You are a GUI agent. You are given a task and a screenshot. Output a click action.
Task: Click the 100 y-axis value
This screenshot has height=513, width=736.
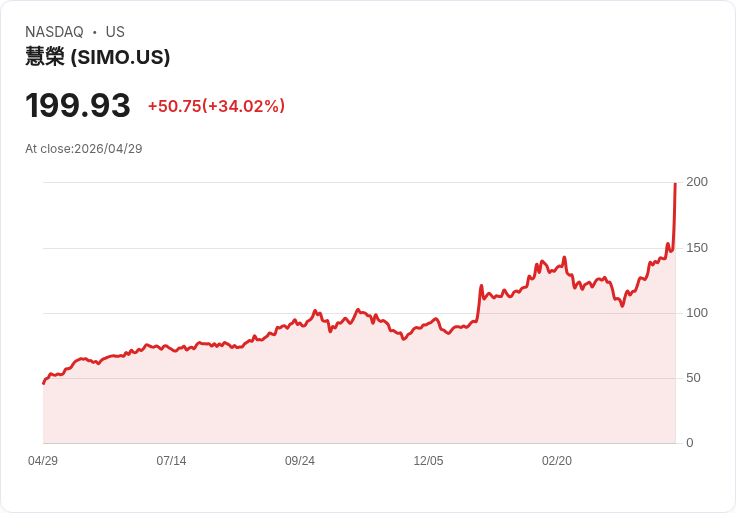pyautogui.click(x=697, y=313)
